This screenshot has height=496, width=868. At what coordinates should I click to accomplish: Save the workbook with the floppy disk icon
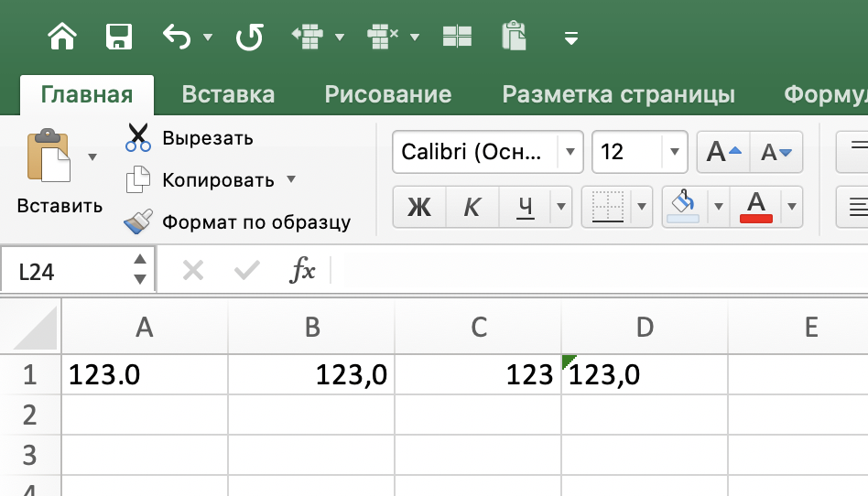118,37
